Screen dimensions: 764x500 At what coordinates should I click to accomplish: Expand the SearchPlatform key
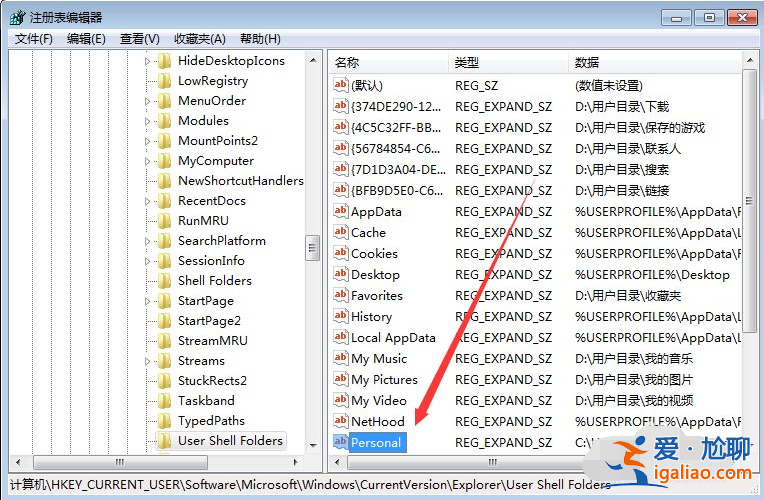coord(147,241)
